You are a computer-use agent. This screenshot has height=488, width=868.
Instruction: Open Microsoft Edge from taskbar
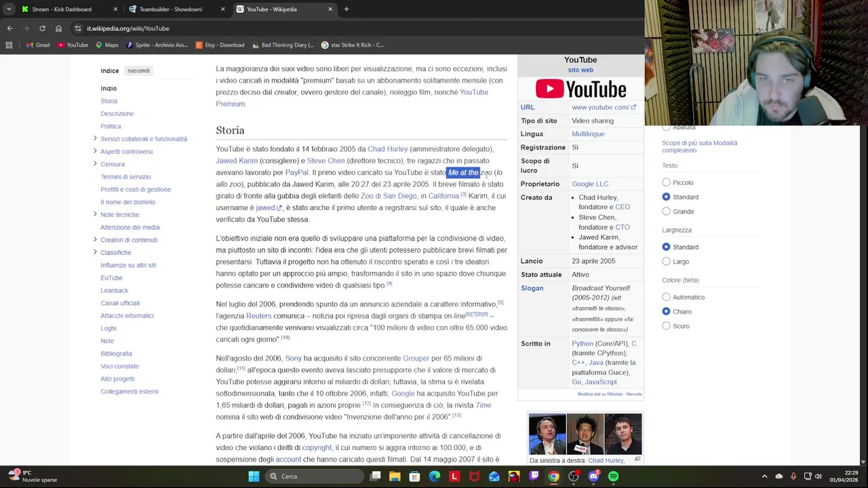435,476
